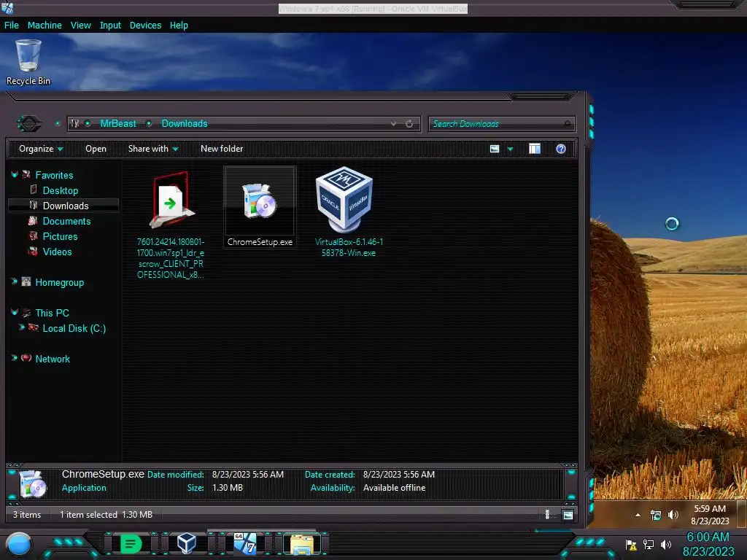
Task: Open the Devices menu
Action: pos(145,26)
